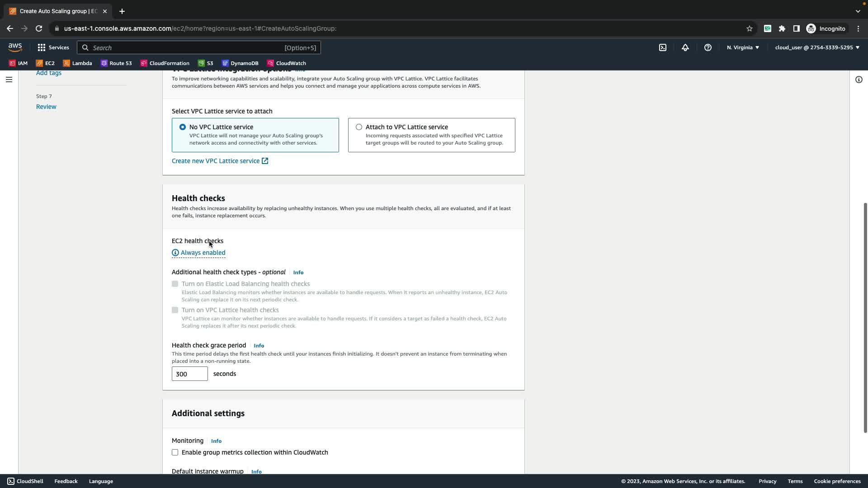Viewport: 868px width, 488px height.
Task: Open the Services grid menu icon
Action: 42,47
